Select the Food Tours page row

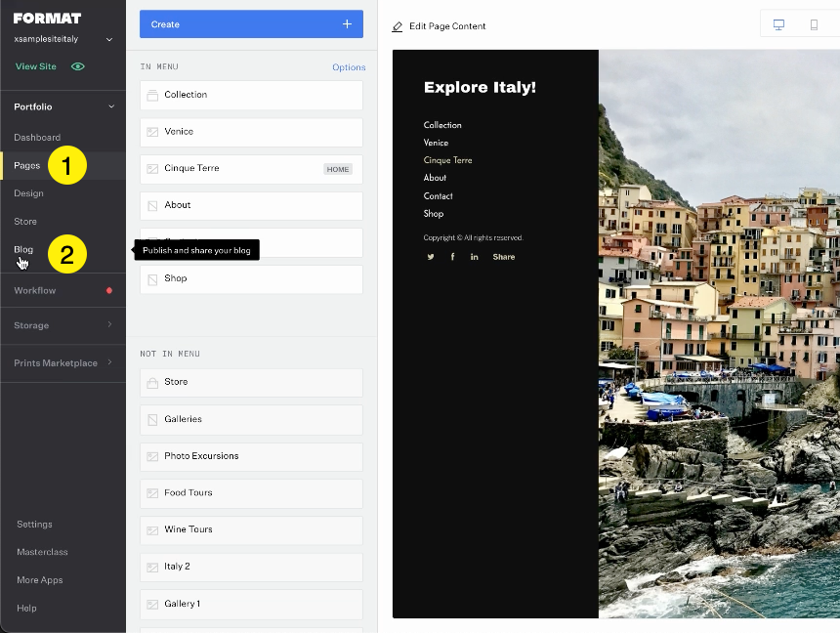(x=251, y=493)
